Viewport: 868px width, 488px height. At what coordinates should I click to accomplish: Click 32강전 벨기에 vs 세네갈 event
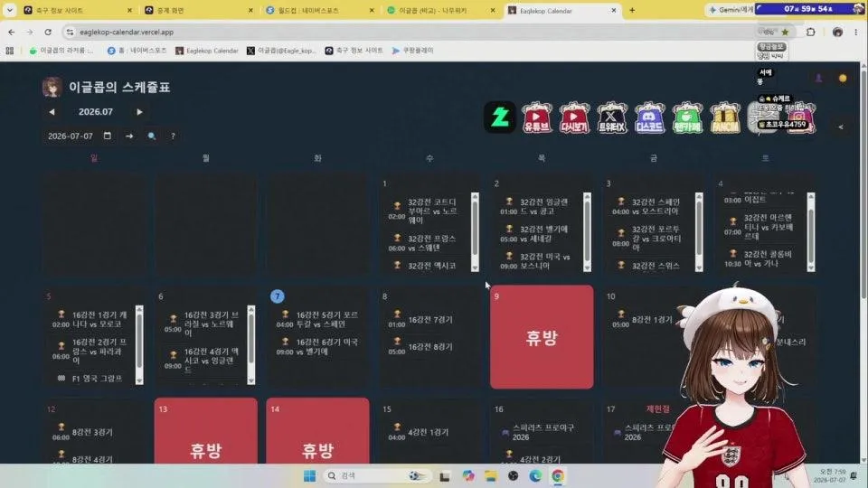point(536,233)
